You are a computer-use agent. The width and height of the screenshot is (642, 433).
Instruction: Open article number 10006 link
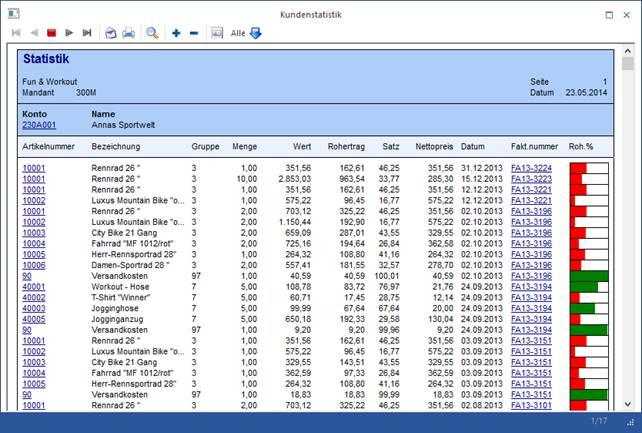click(x=33, y=264)
